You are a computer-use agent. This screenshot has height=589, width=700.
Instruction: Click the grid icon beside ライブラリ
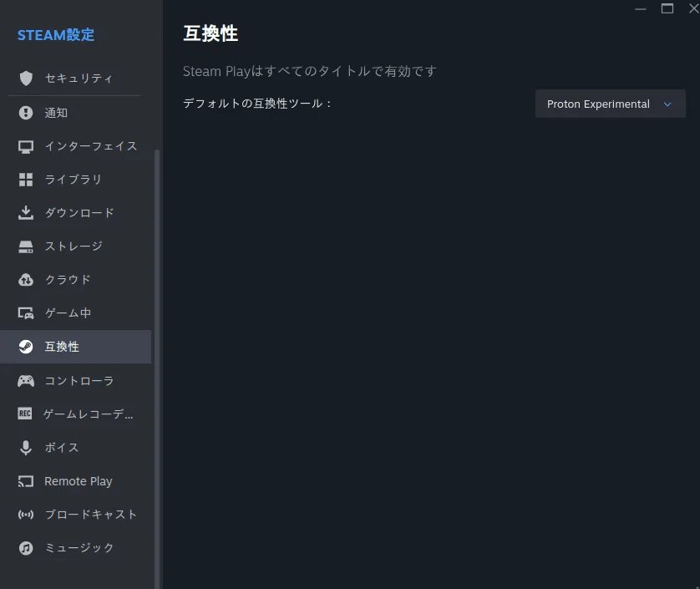click(26, 180)
